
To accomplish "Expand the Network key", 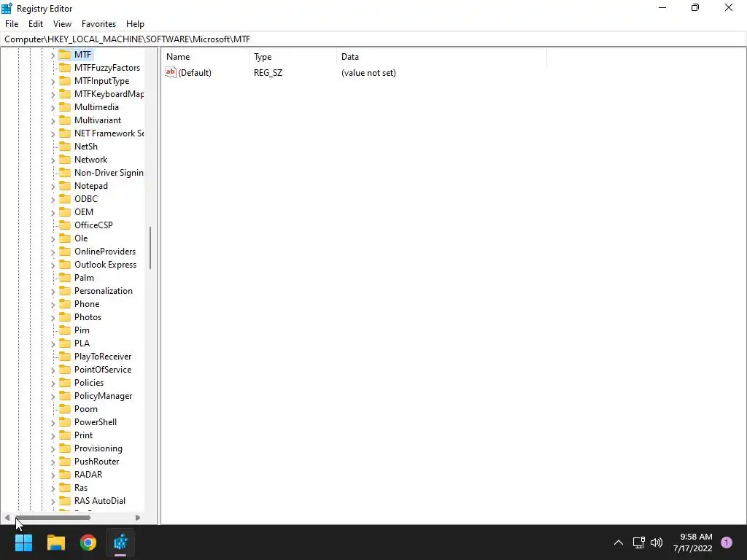I will pyautogui.click(x=53, y=160).
